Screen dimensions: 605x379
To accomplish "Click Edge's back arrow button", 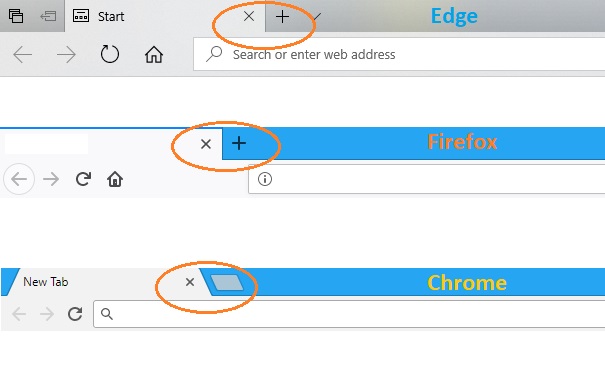I will (x=22, y=54).
